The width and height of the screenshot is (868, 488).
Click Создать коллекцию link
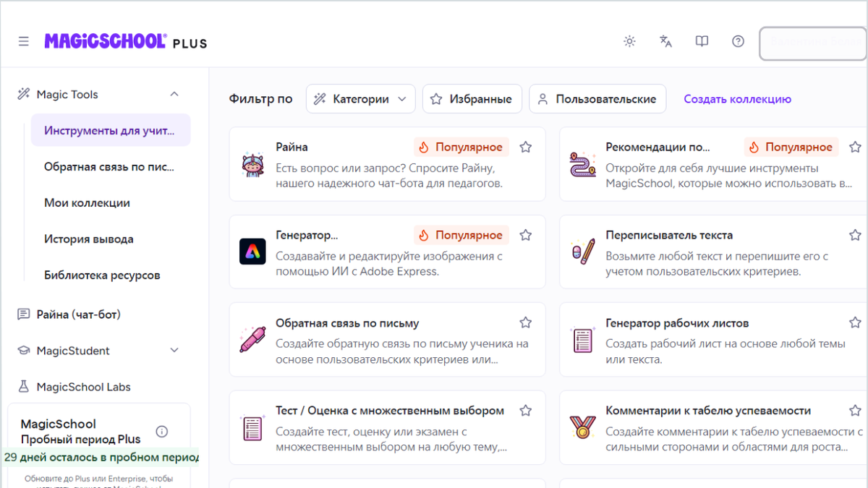click(738, 99)
